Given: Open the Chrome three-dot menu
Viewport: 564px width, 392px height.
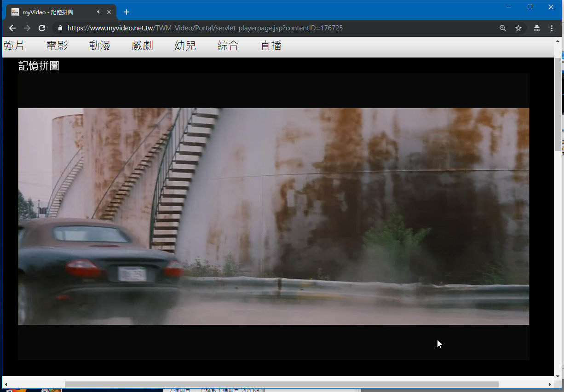Looking at the screenshot, I should 552,28.
